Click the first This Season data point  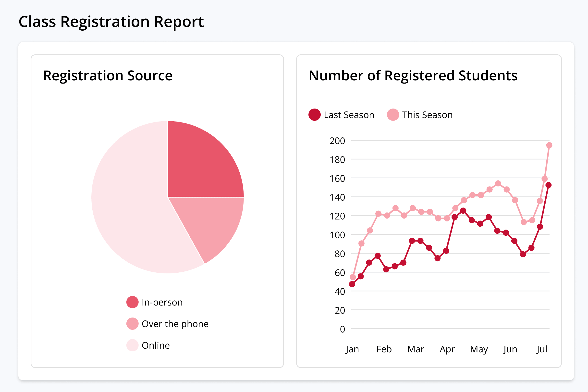[x=353, y=277]
